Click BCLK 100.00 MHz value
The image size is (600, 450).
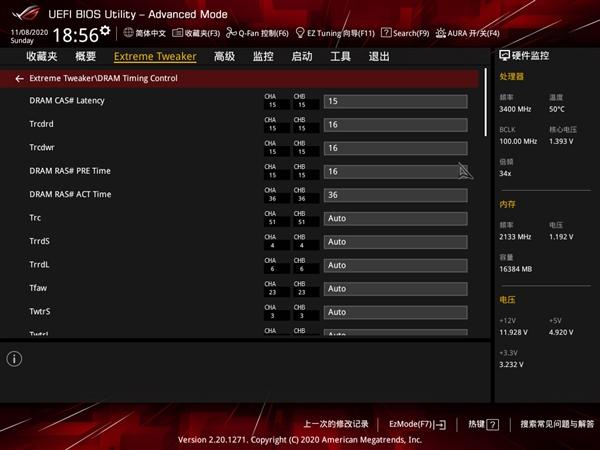click(x=518, y=142)
